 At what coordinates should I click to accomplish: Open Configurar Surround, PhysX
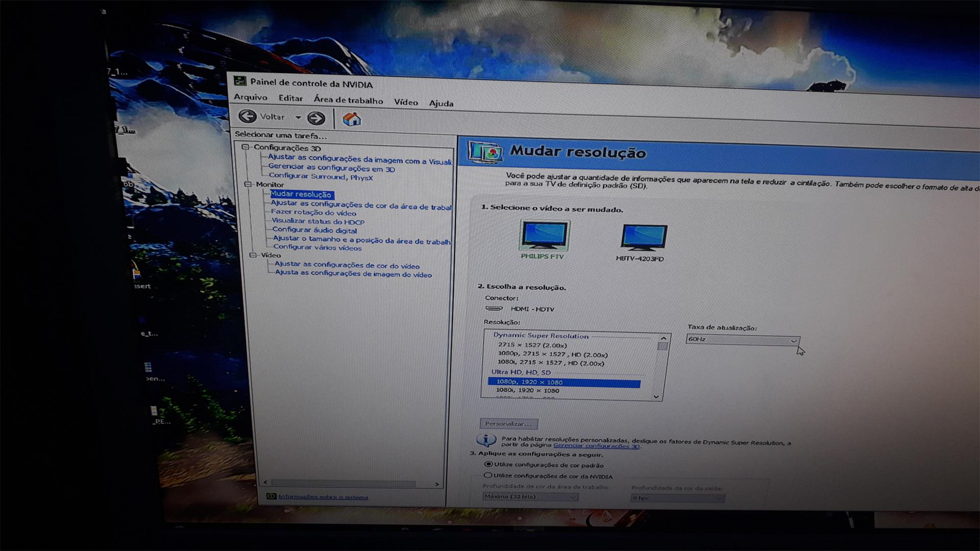(321, 177)
